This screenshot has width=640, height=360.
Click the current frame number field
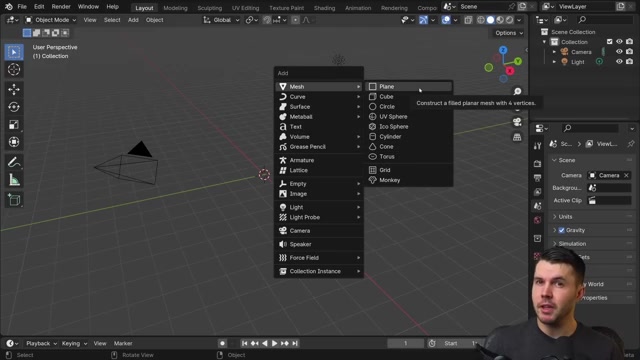405,343
